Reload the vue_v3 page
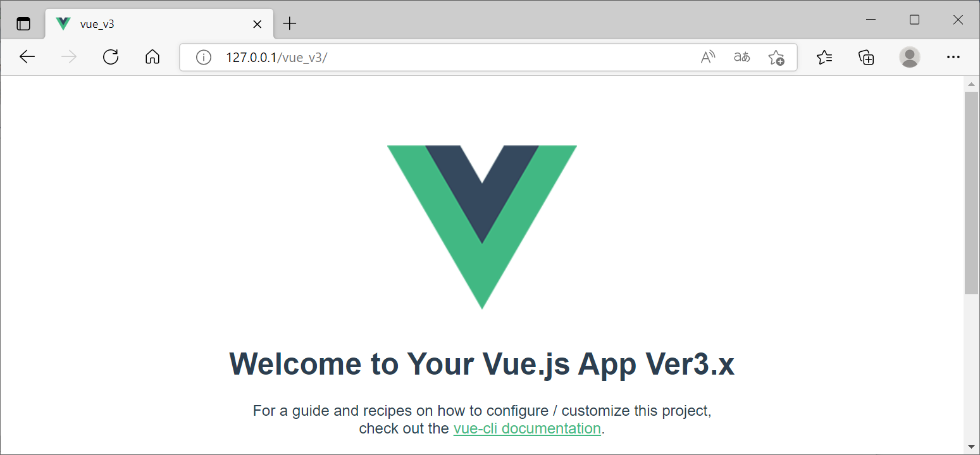Screen dimensions: 980x455 coord(110,57)
